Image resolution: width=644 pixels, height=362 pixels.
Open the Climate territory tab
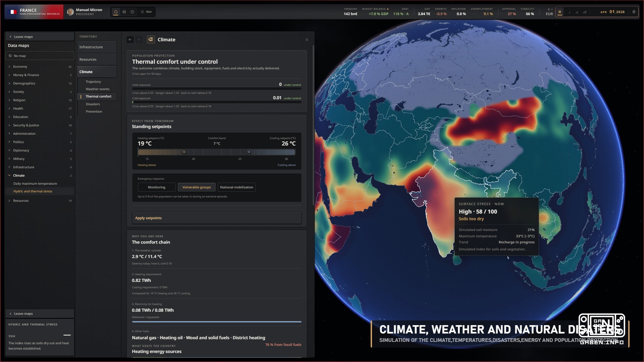(x=97, y=72)
